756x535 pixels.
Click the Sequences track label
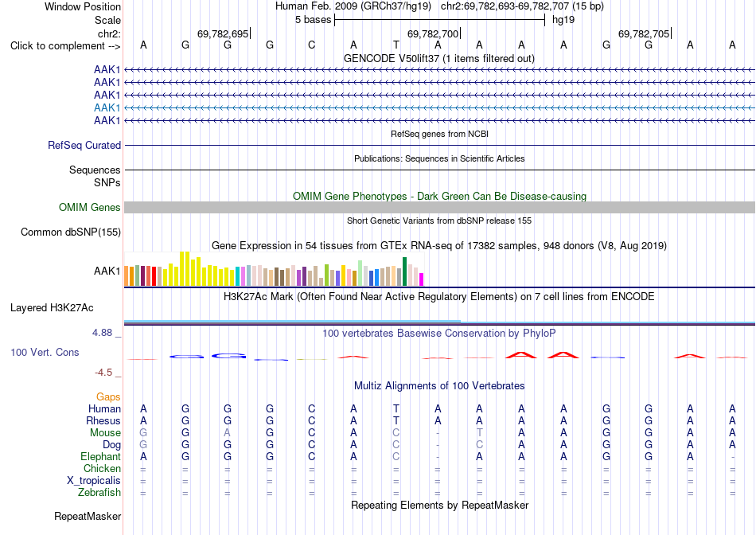pos(95,170)
